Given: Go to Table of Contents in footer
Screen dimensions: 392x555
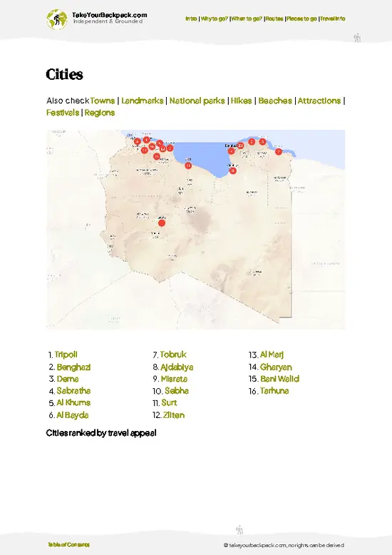Looking at the screenshot, I should (x=68, y=544).
